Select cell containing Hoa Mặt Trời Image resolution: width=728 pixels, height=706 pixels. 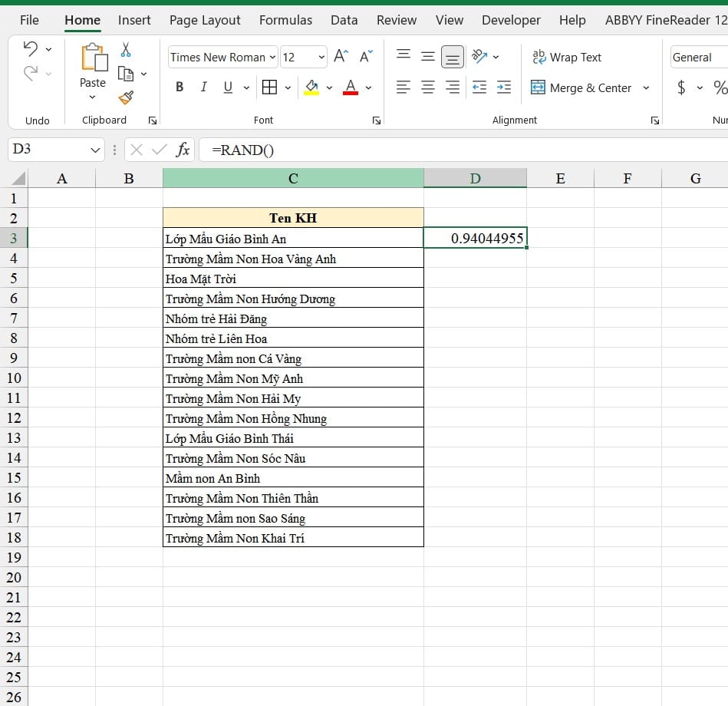[x=292, y=279]
